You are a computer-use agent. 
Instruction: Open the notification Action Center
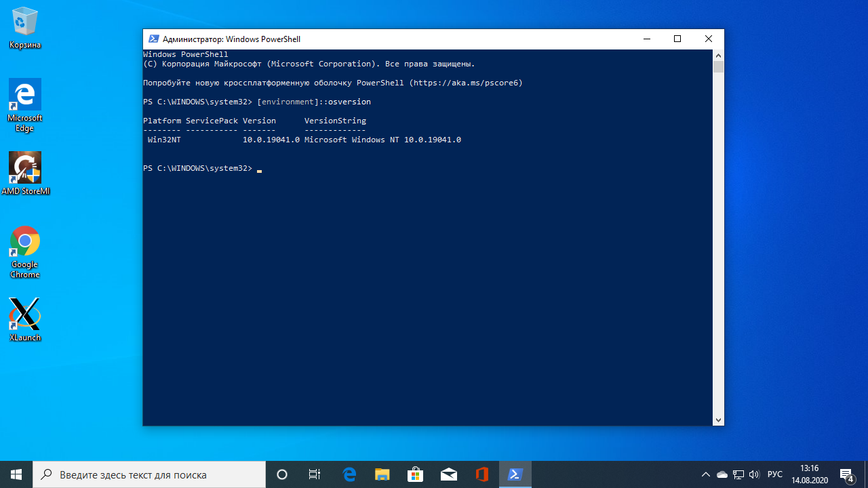click(x=847, y=474)
